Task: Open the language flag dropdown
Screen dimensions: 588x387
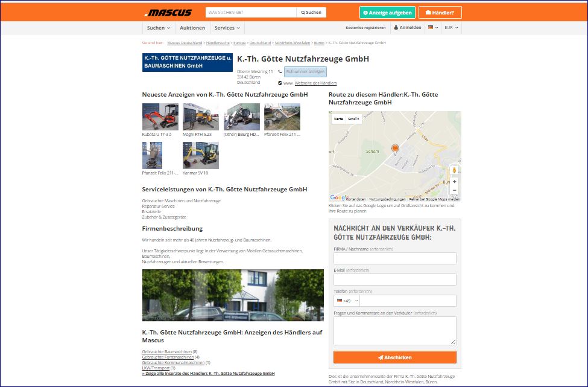Action: (x=433, y=27)
